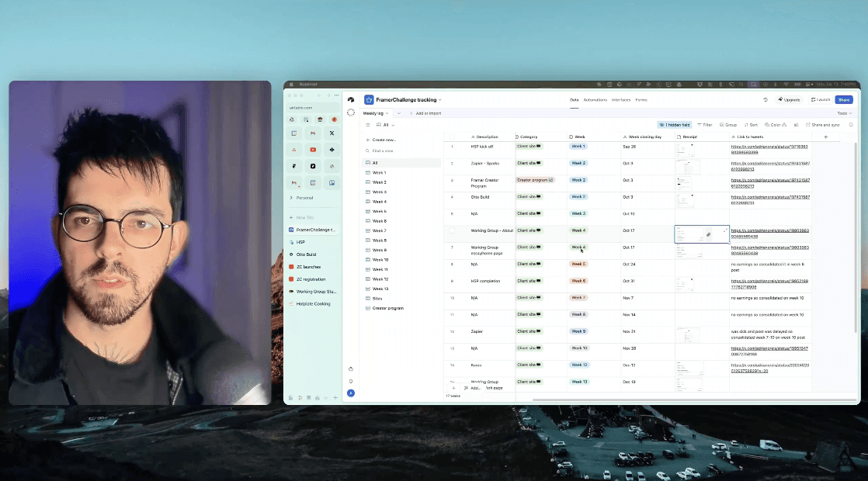Click browser forward arrow in sidebar
The image size is (868, 481).
pyautogui.click(x=328, y=95)
